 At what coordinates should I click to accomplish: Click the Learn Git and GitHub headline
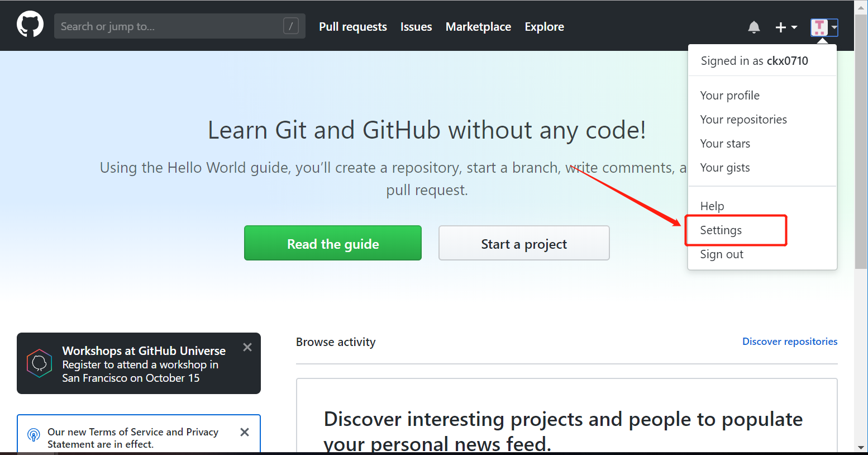427,130
